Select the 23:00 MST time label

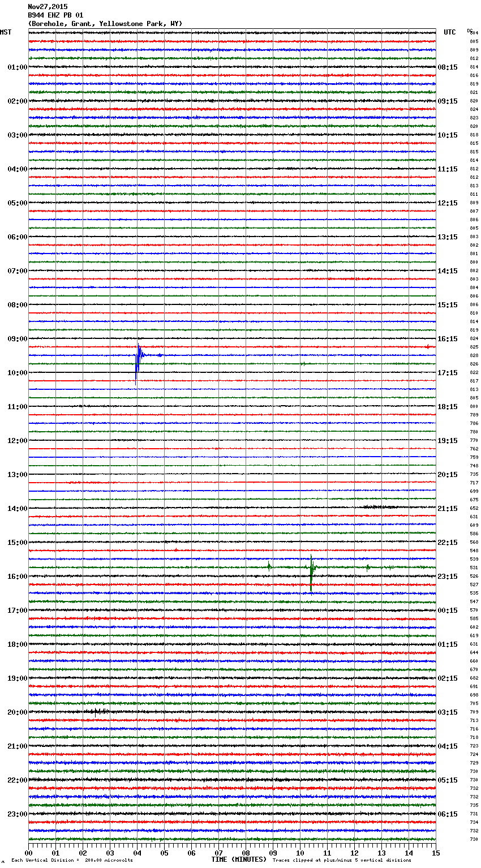(x=18, y=814)
